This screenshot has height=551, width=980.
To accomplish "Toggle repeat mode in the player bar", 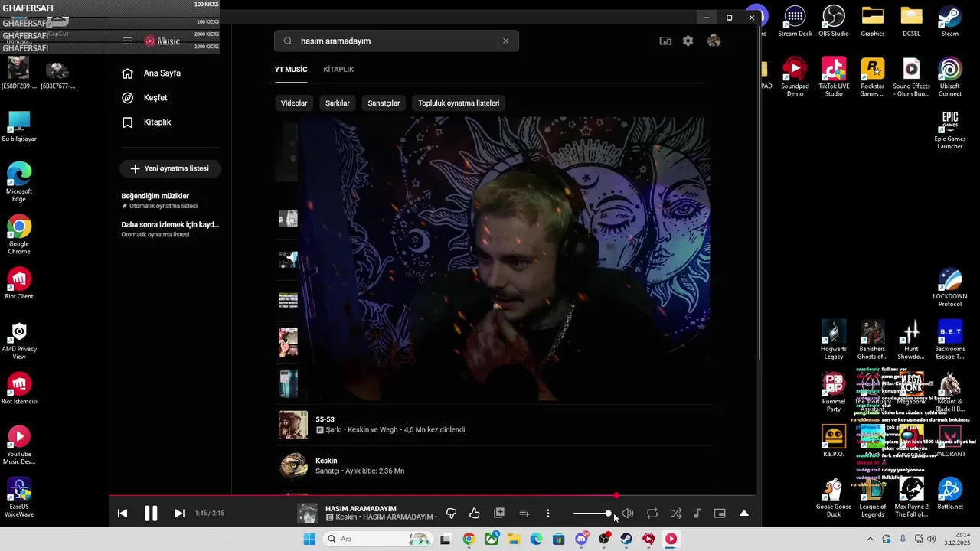I will (652, 514).
